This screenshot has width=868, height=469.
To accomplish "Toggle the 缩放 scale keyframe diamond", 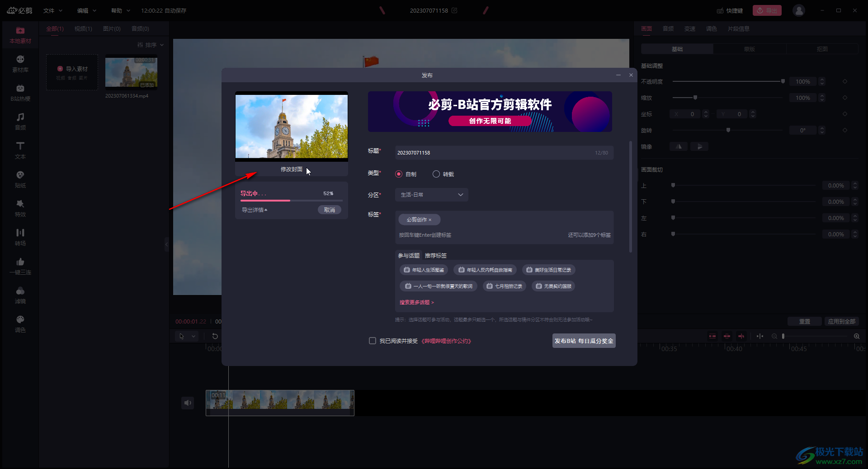I will point(845,98).
